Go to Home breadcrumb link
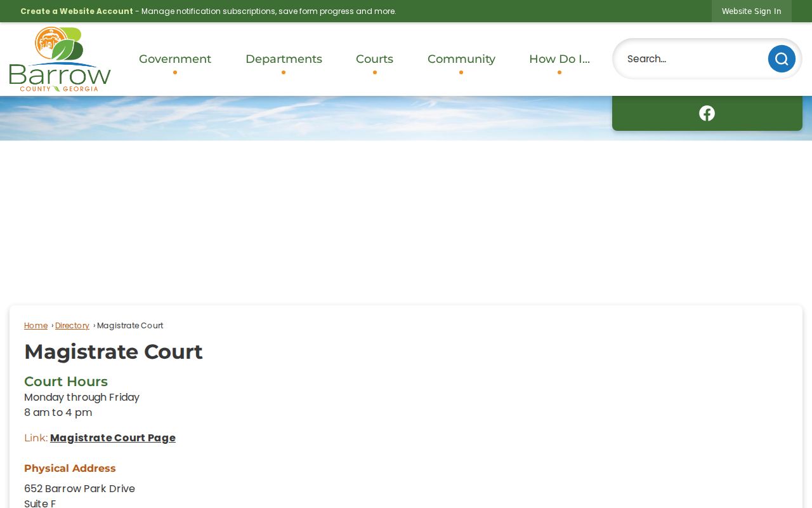Image resolution: width=812 pixels, height=508 pixels. 36,326
